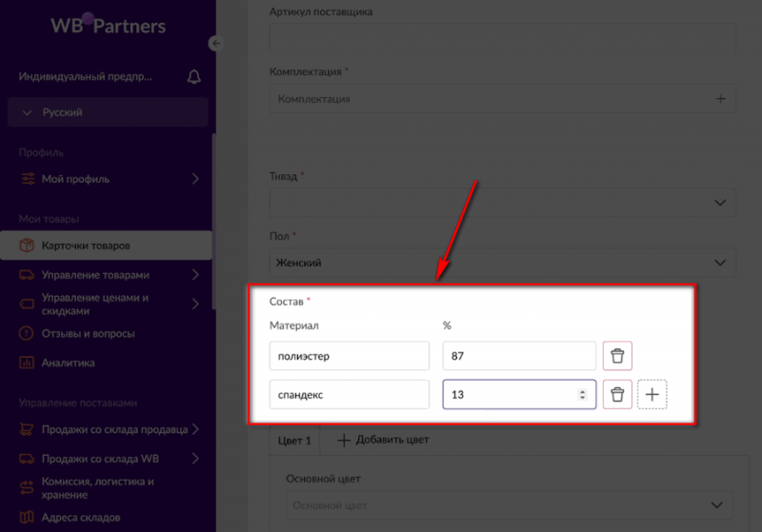Click the percentage stepper on 13 field

(x=582, y=394)
